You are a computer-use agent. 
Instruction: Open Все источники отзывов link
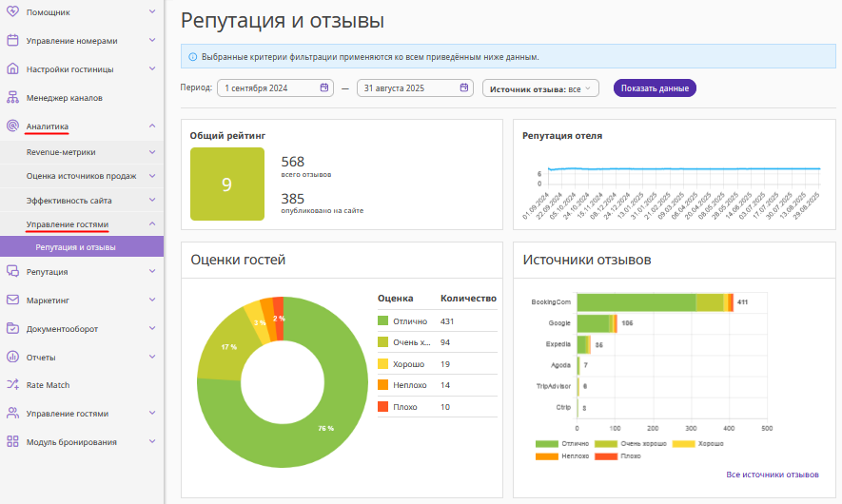tap(772, 475)
